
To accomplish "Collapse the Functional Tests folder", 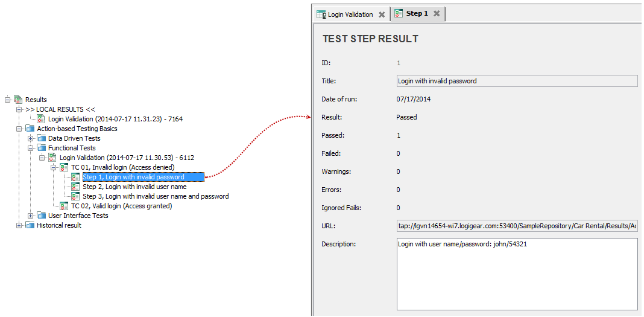I will 31,148.
